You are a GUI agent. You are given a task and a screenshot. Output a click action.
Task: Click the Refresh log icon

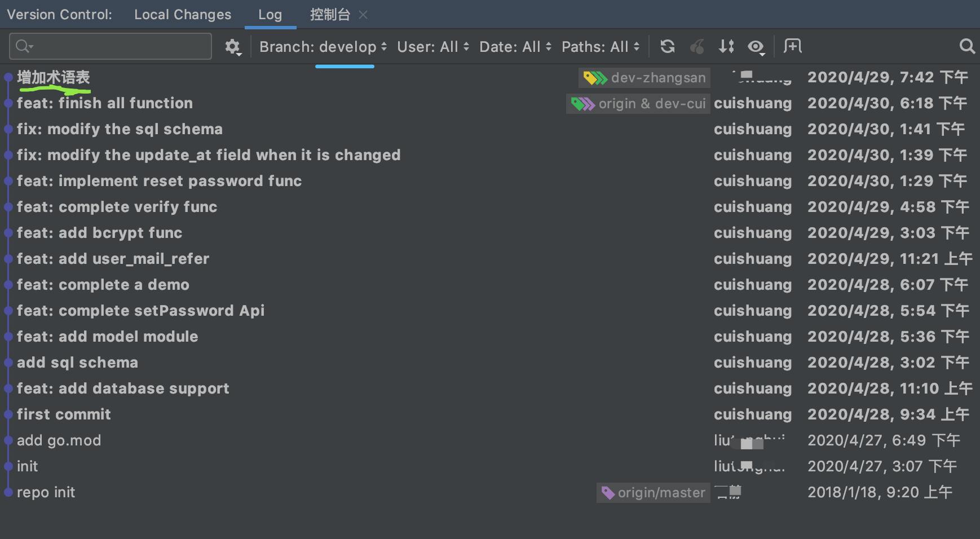coord(668,46)
